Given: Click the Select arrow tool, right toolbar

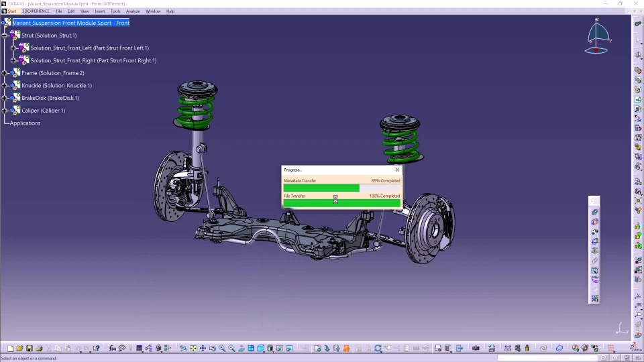Looking at the screenshot, I should coord(638,40).
